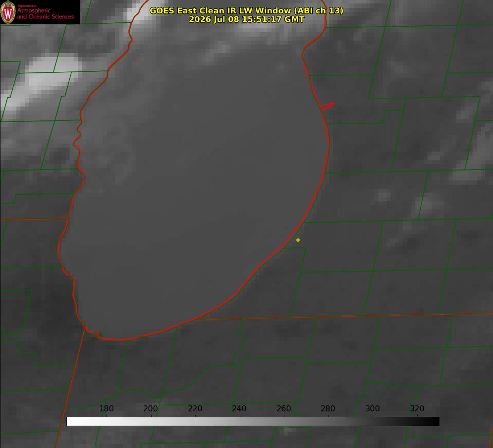Image resolution: width=493 pixels, height=448 pixels.
Task: Click the small red inlet on east shoreline
Action: 327,106
